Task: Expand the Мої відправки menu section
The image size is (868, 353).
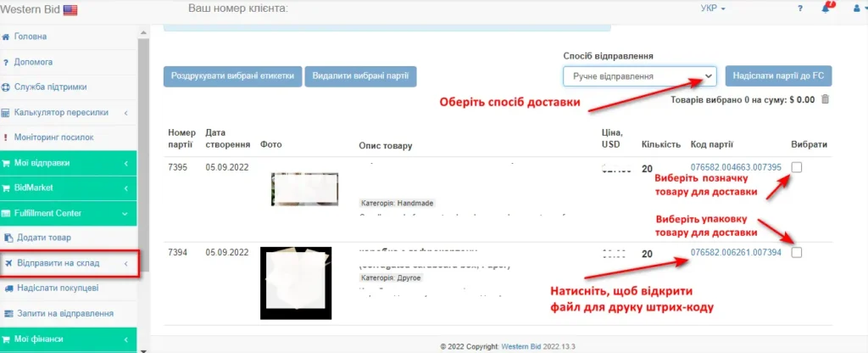Action: click(69, 163)
